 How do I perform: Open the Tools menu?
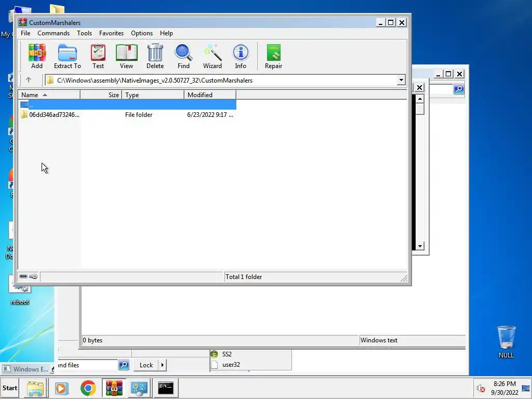(85, 33)
